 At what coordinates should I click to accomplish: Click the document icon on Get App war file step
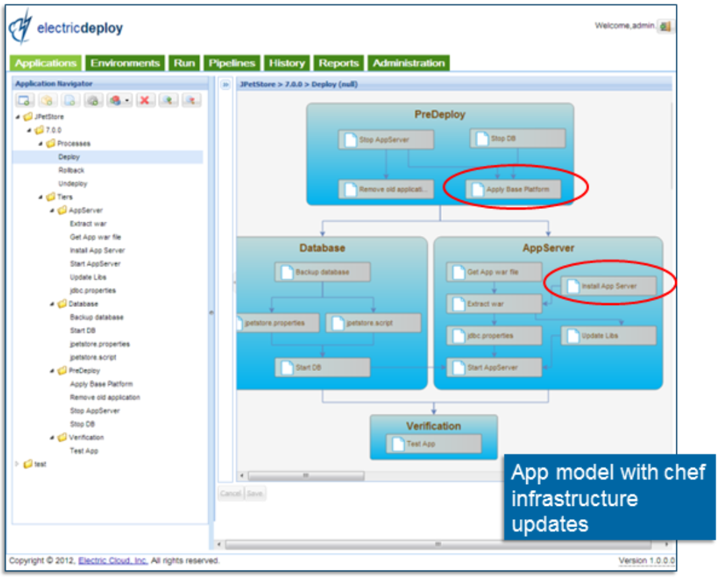[x=459, y=272]
